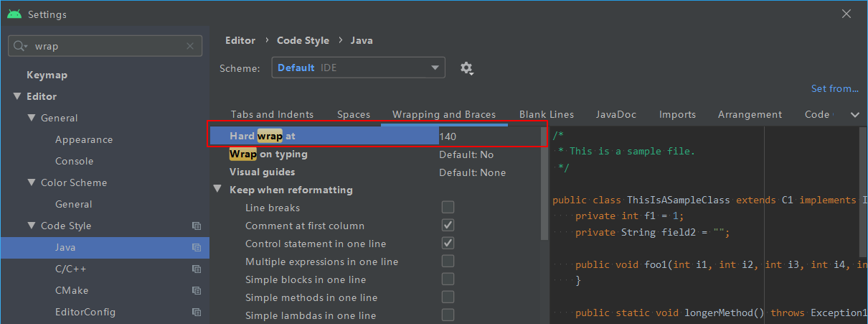This screenshot has width=868, height=324.
Task: Open the Imports tab
Action: (677, 114)
